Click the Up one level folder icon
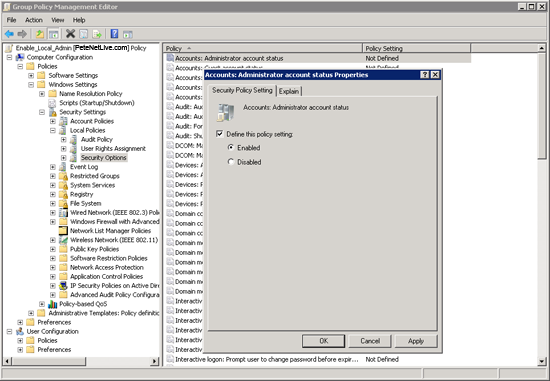550x381 pixels. (x=40, y=34)
